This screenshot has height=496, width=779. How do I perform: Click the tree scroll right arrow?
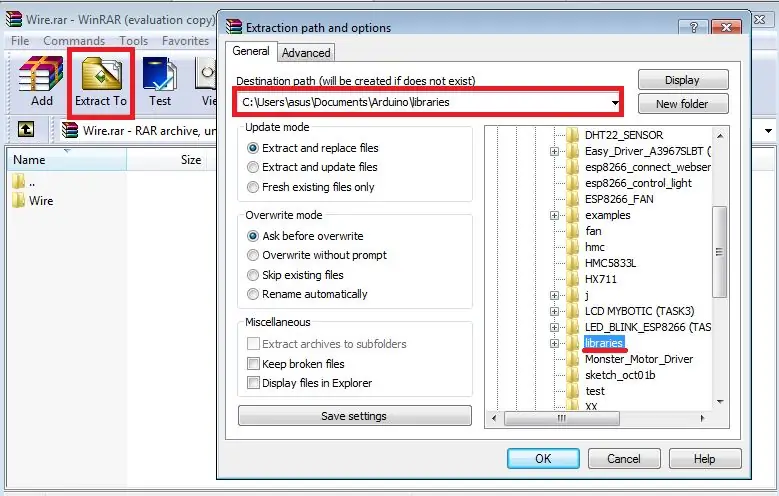pos(702,418)
